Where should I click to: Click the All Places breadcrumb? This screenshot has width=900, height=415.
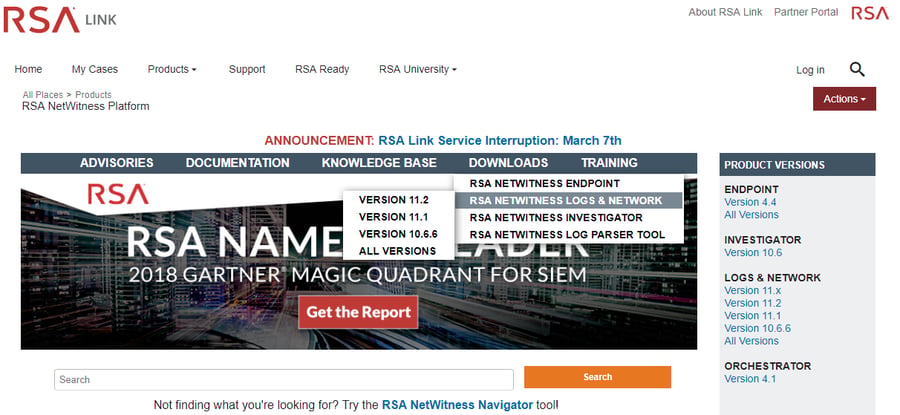(x=42, y=95)
